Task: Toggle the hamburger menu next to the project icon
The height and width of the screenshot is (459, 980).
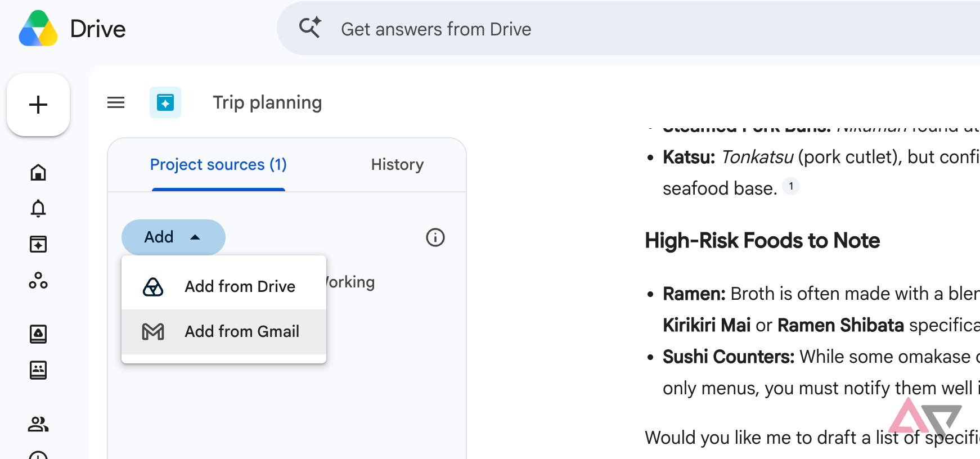Action: (x=116, y=102)
